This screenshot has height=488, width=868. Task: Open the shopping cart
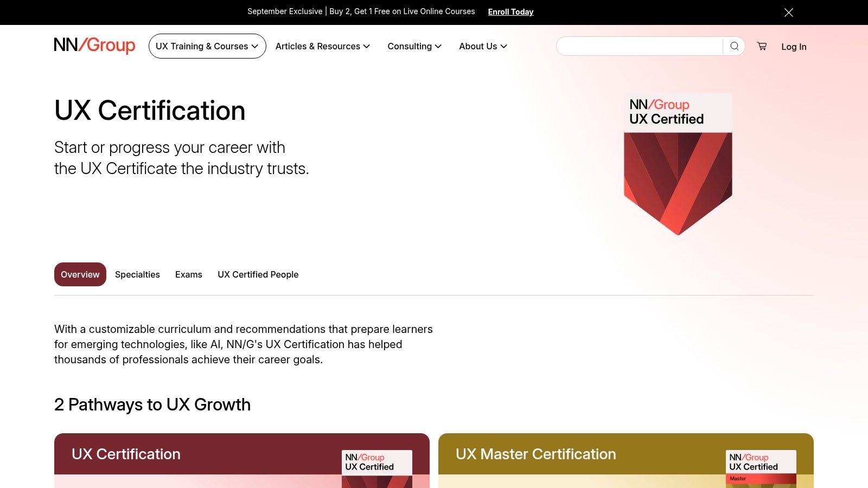point(762,46)
